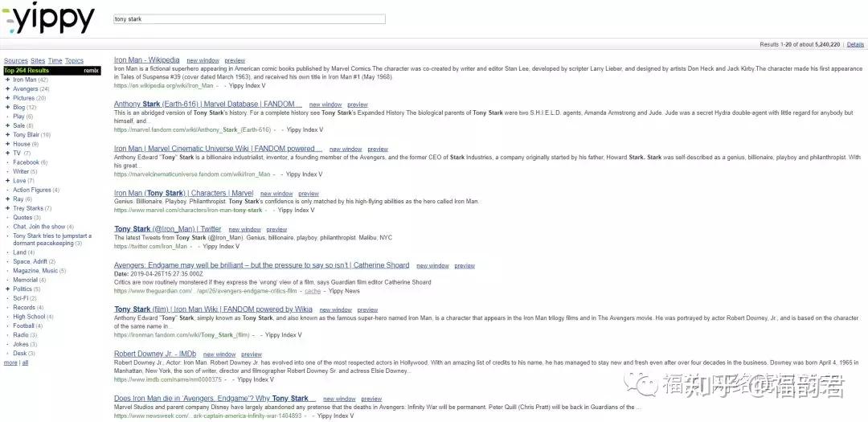Open the Details link near results count

(855, 44)
